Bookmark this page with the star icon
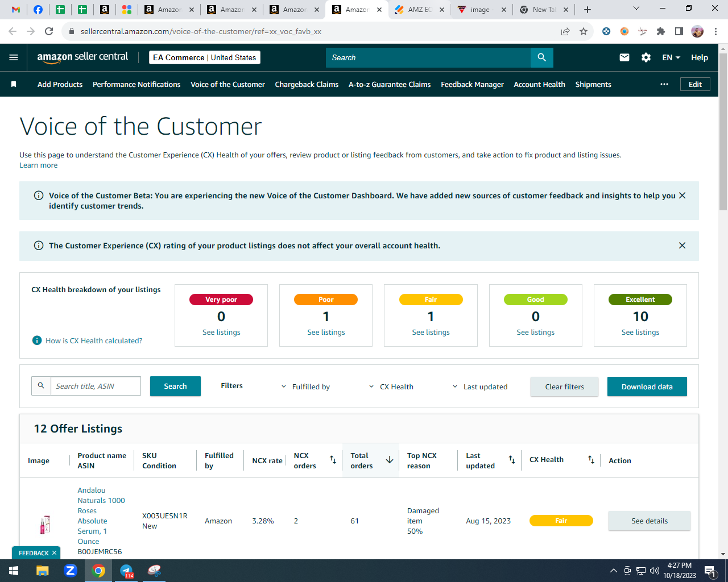The width and height of the screenshot is (728, 582). coord(584,31)
